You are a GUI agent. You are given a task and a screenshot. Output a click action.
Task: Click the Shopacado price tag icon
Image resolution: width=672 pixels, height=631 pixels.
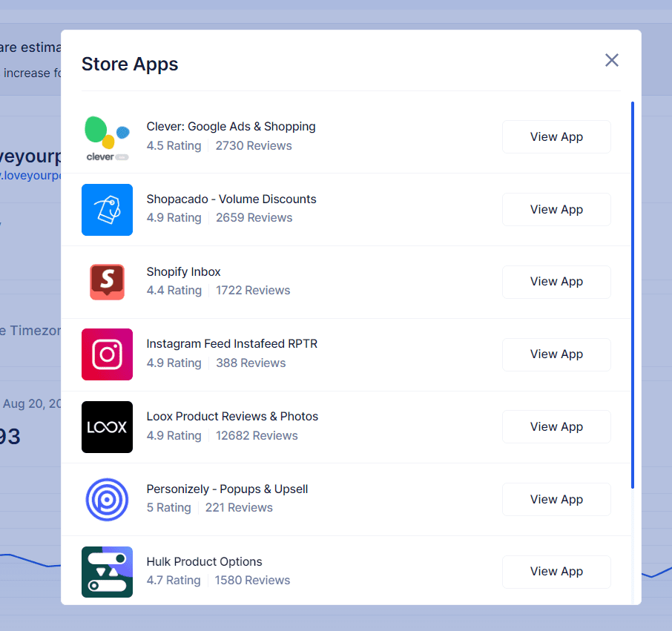[107, 210]
